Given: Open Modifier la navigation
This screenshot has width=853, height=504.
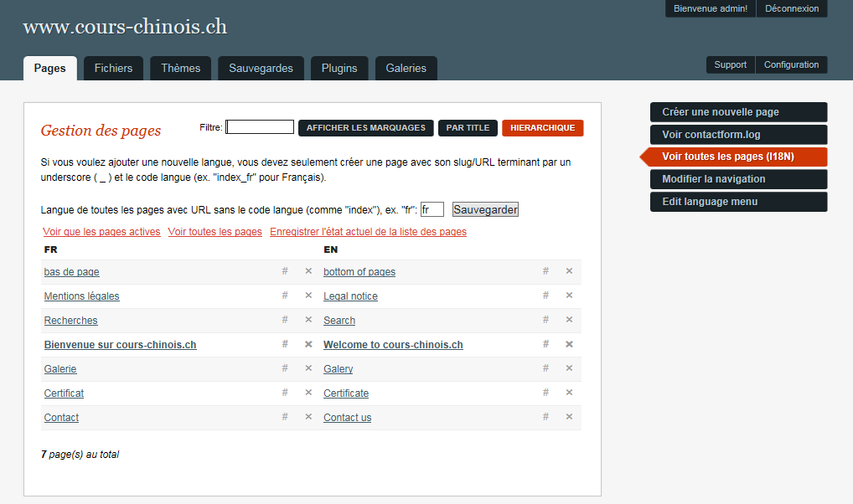Looking at the screenshot, I should [x=739, y=179].
